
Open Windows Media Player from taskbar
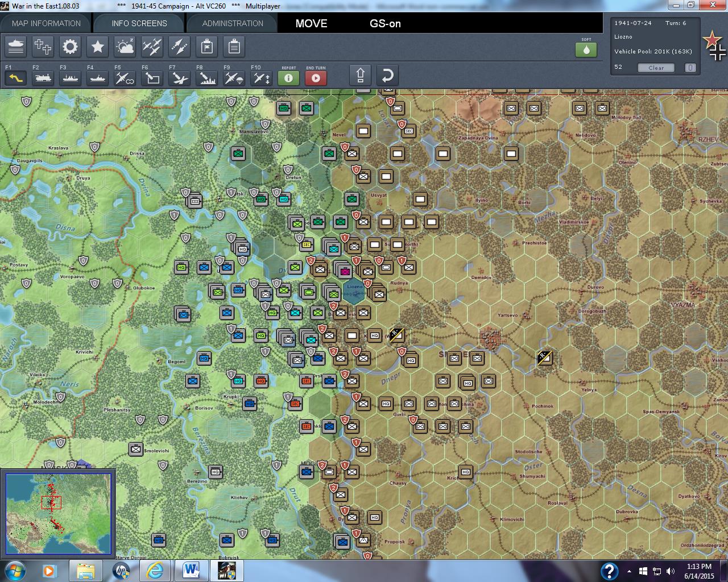pyautogui.click(x=49, y=571)
